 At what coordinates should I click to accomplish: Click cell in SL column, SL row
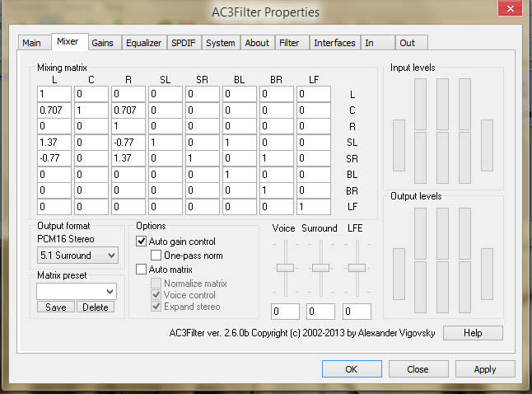[166, 143]
